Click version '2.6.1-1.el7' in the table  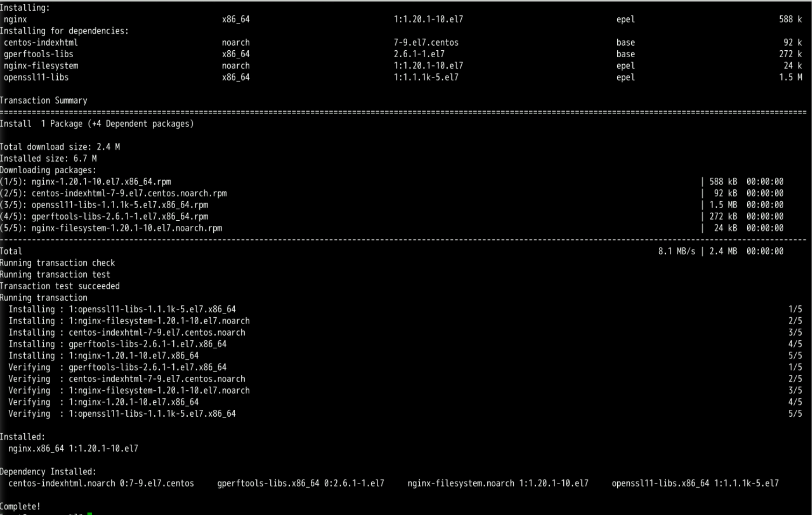[x=419, y=54]
